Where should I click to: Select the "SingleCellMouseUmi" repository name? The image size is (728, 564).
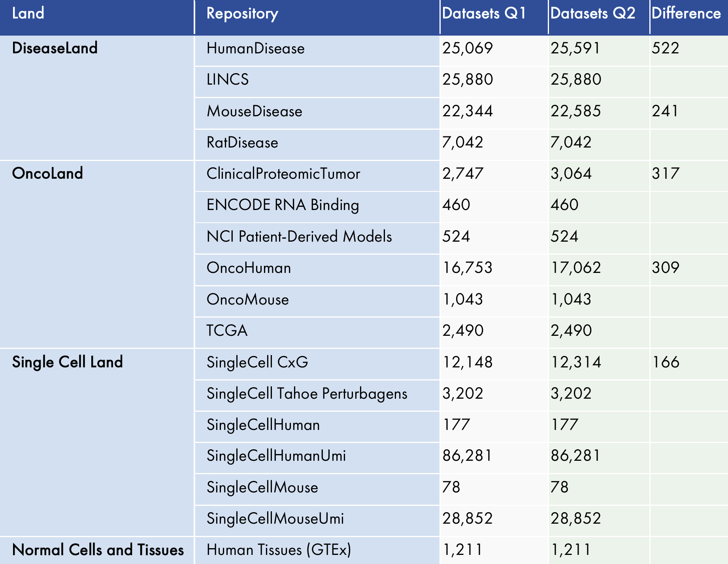pyautogui.click(x=275, y=519)
